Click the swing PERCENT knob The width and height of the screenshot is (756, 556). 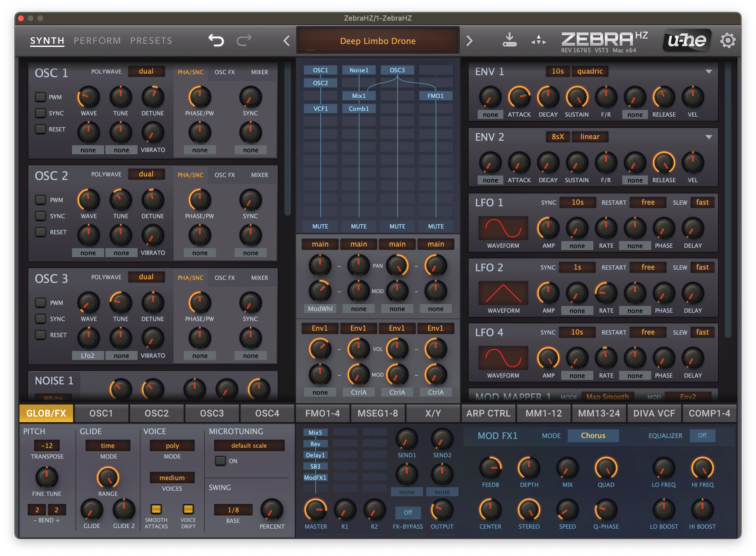click(x=272, y=510)
